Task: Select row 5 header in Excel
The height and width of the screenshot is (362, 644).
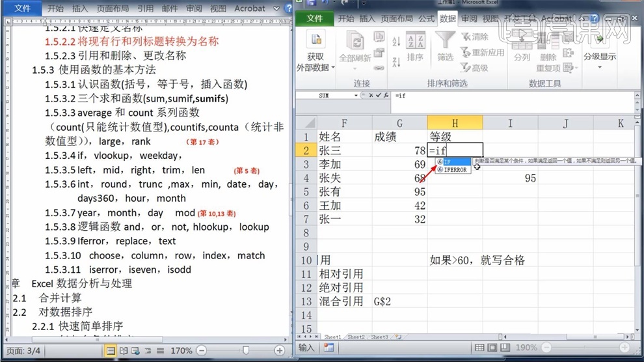Action: point(306,192)
